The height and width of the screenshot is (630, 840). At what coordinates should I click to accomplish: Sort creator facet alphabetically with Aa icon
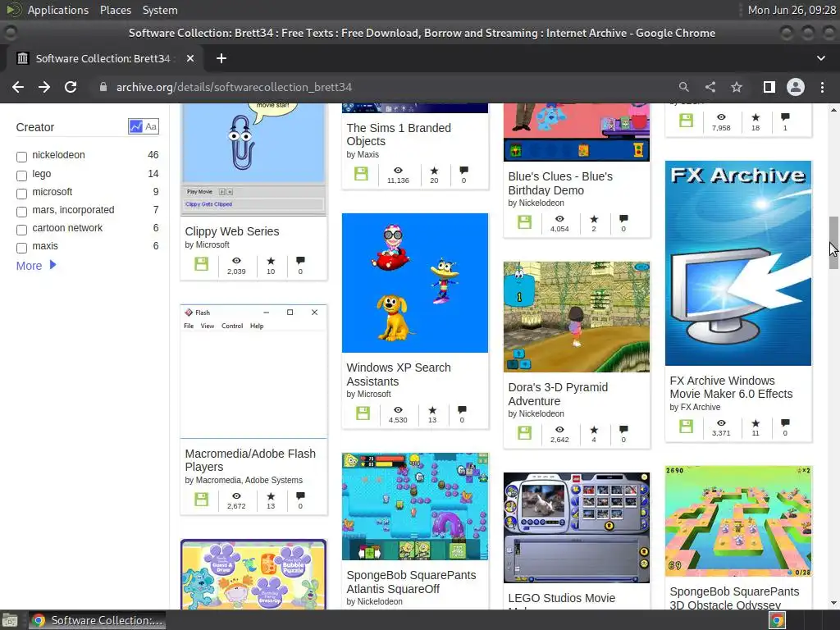[151, 126]
